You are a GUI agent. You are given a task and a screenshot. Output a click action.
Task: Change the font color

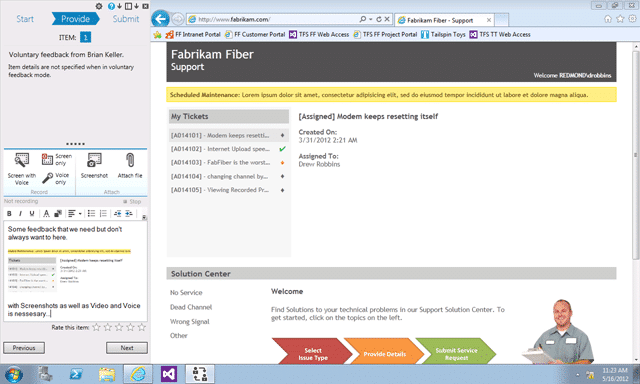pyautogui.click(x=47, y=213)
